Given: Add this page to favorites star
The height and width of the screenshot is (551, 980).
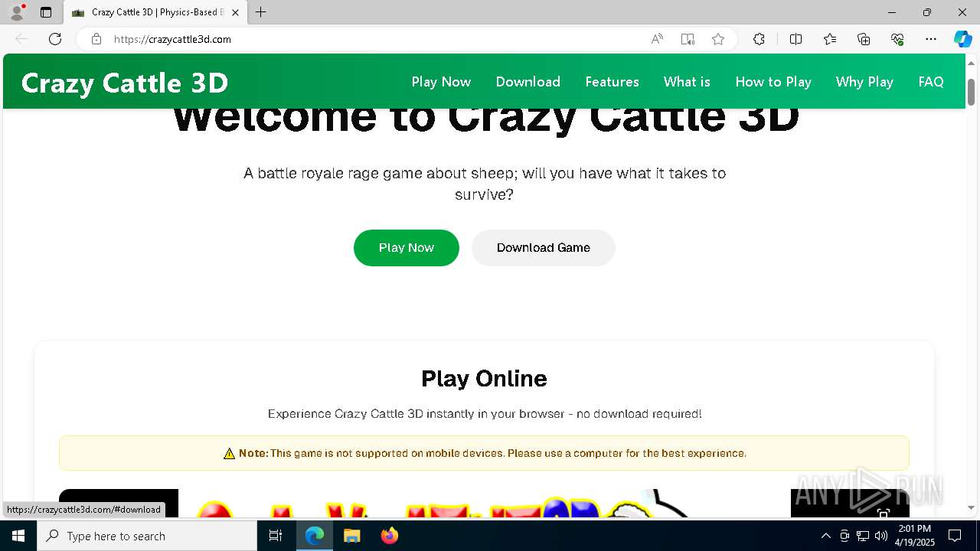Looking at the screenshot, I should pyautogui.click(x=718, y=39).
